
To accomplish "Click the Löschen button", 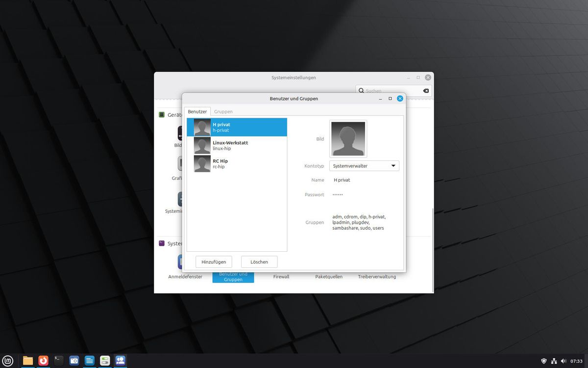I will (259, 262).
